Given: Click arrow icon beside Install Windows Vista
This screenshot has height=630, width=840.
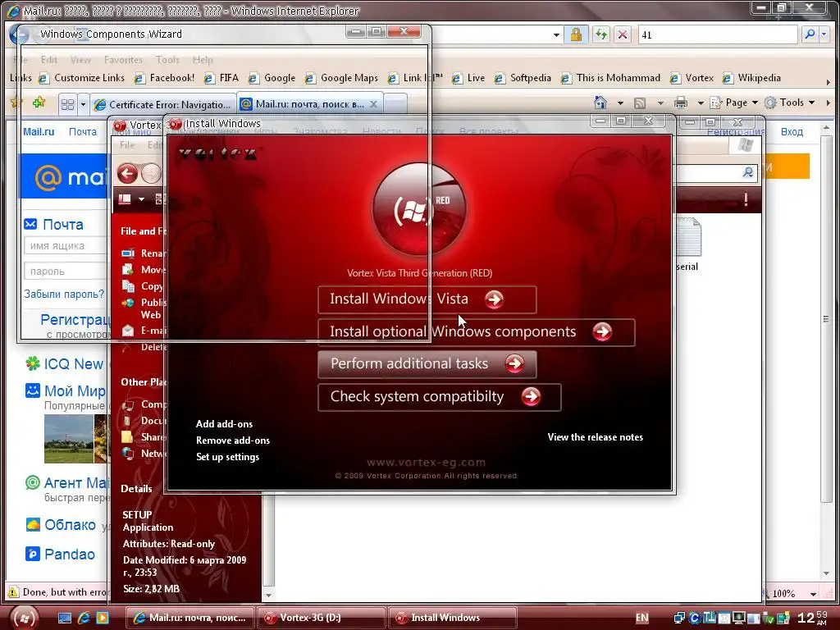Looking at the screenshot, I should 494,299.
